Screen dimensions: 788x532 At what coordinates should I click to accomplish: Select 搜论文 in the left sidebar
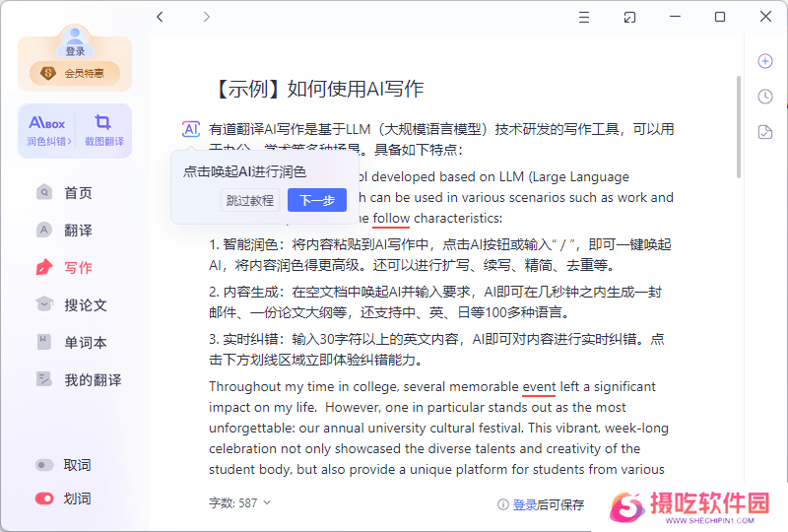coord(85,304)
